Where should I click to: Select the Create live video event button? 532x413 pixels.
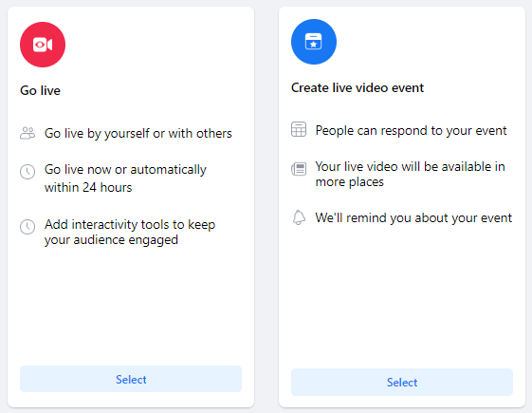[x=402, y=382]
